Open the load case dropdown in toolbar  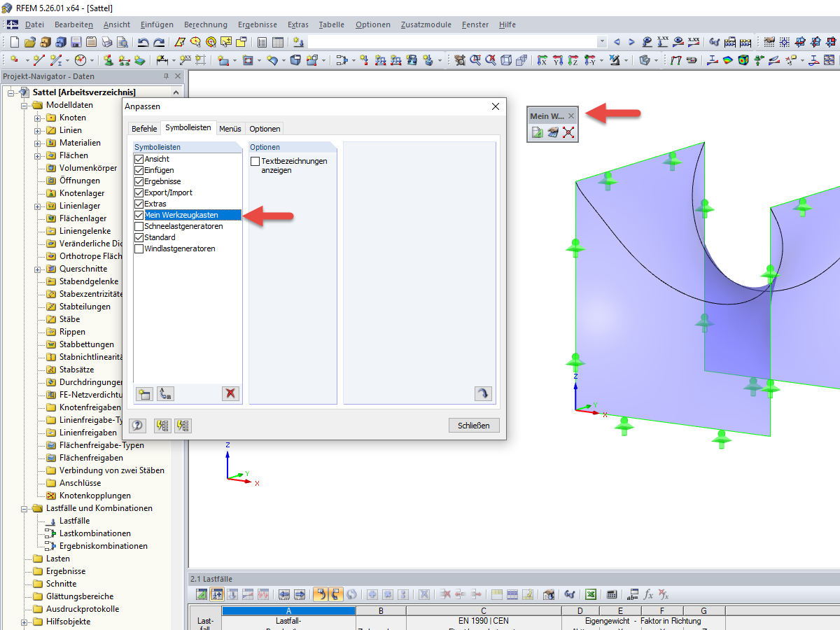(601, 42)
